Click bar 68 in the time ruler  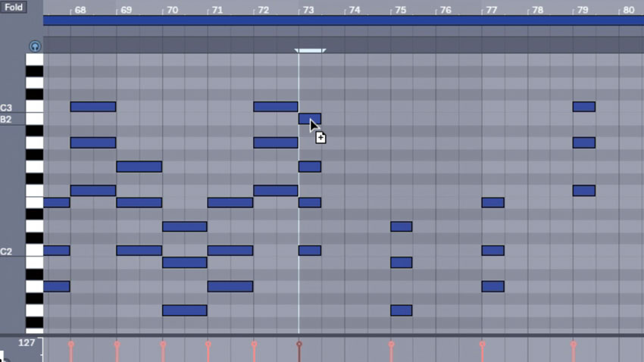click(x=80, y=10)
